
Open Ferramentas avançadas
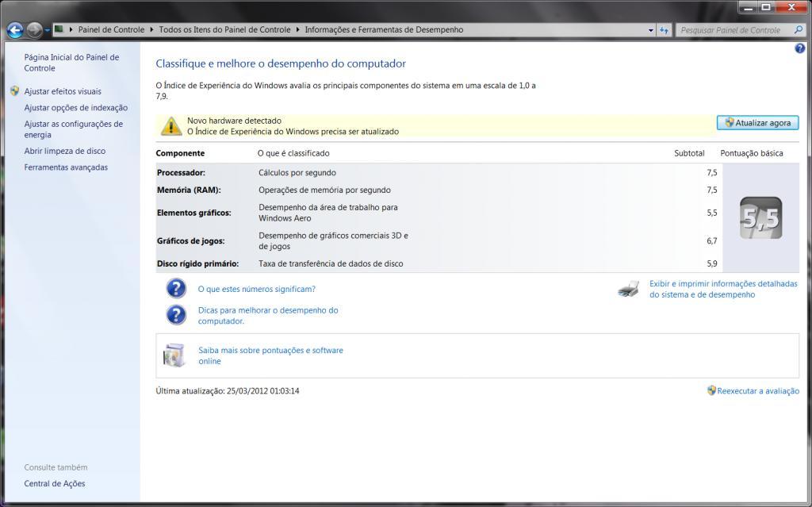point(66,167)
